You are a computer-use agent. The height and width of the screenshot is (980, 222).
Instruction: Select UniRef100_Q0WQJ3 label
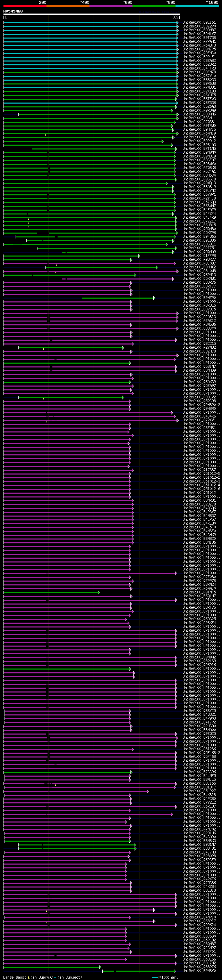(199, 183)
